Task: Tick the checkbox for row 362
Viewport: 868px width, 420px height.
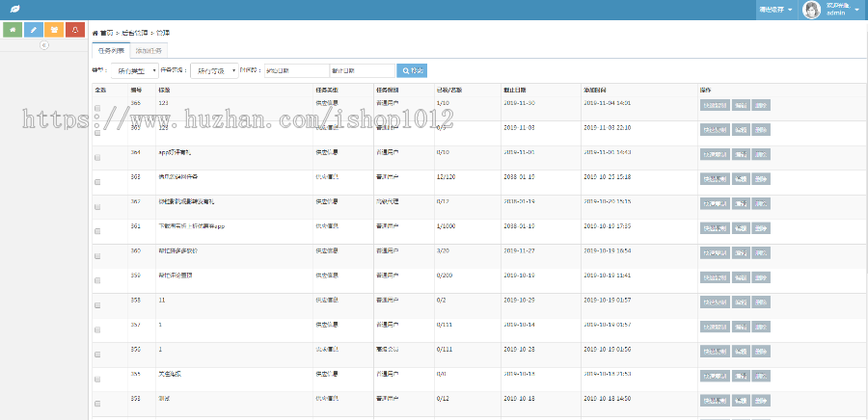Action: pos(97,207)
